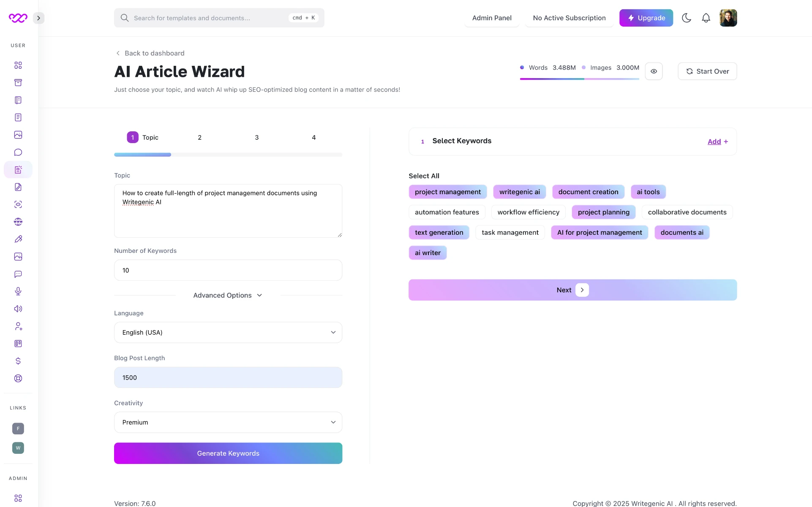Click the user profile avatar
This screenshot has height=507, width=812.
pyautogui.click(x=728, y=18)
